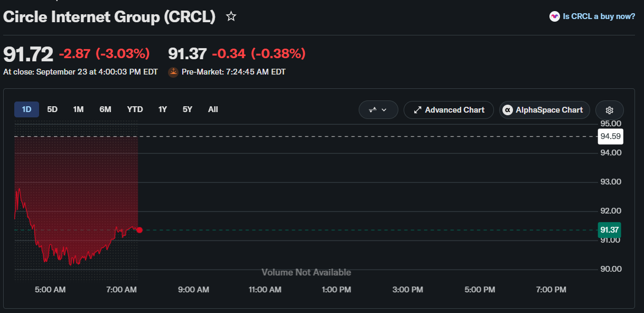The width and height of the screenshot is (644, 313).
Task: Click the 3:00 PM axis label
Action: coord(408,290)
